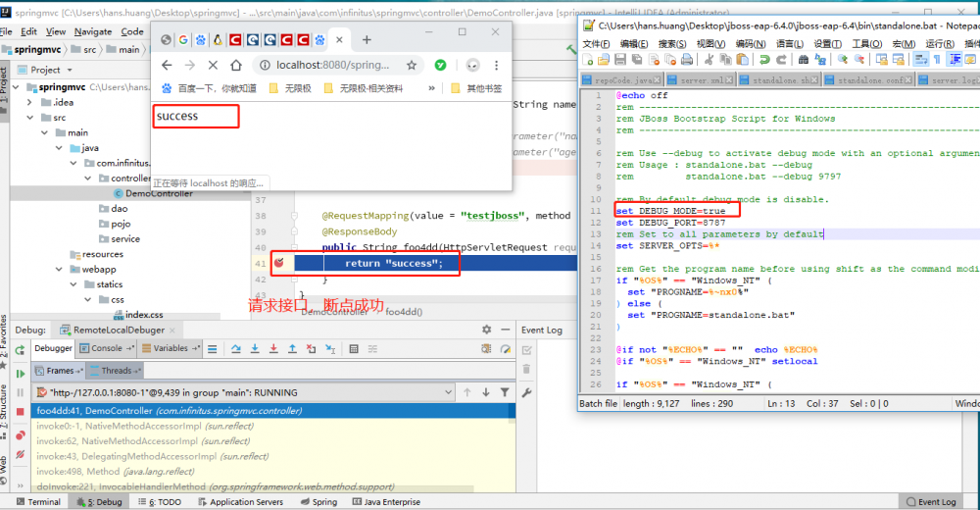
Task: Click Run to Cursor icon
Action: [x=330, y=348]
